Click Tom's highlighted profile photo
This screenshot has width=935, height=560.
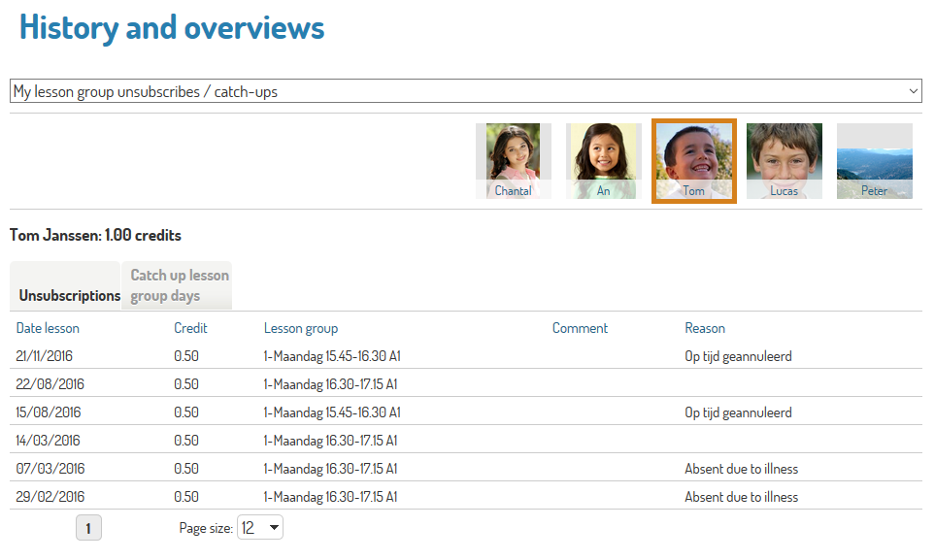pos(693,160)
